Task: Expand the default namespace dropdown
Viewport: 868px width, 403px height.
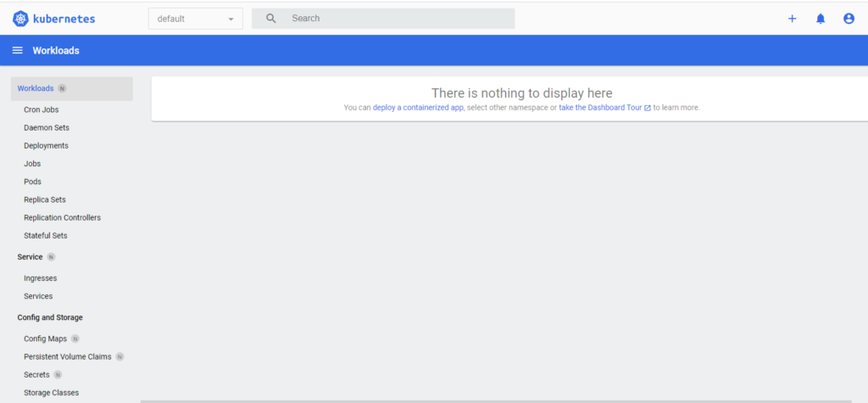Action: 196,19
